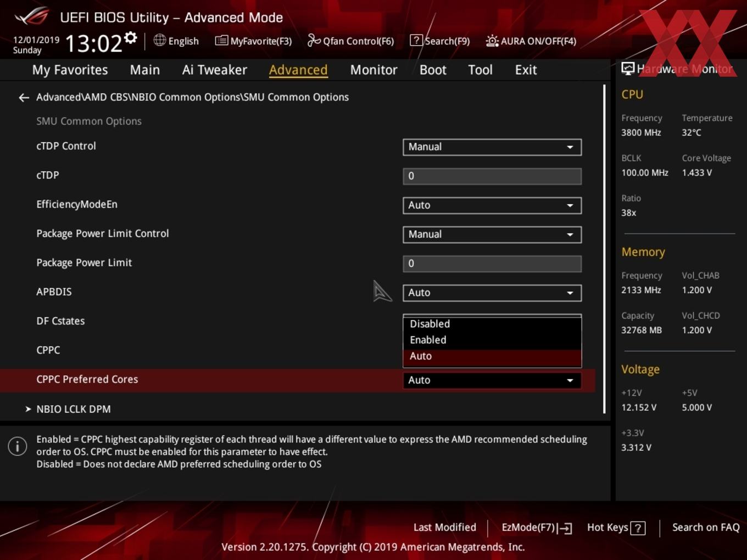Select the APBDIS setting label

pyautogui.click(x=54, y=292)
